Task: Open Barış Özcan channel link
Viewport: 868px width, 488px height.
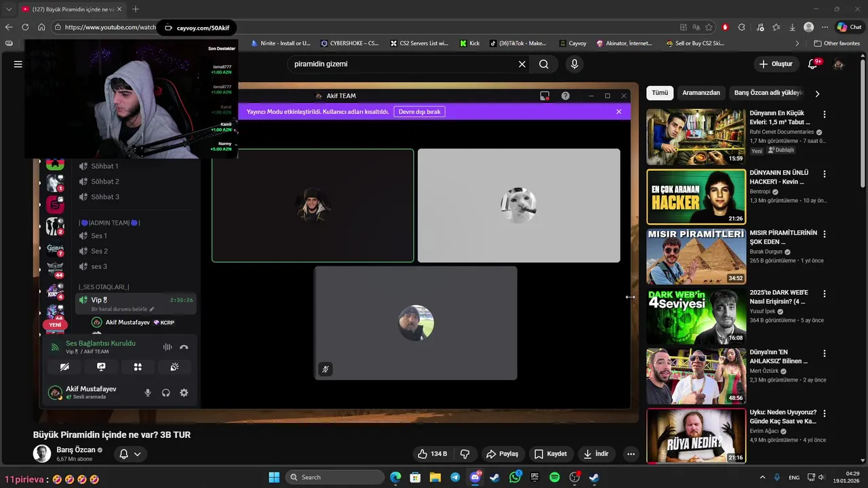Action: [75, 450]
